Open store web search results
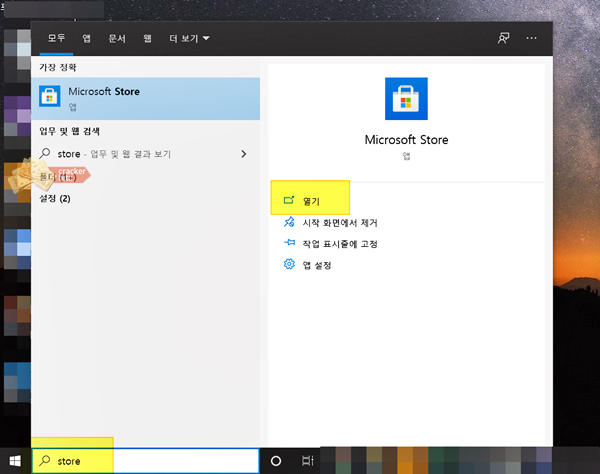Viewport: 600px width, 474px height. pos(143,154)
